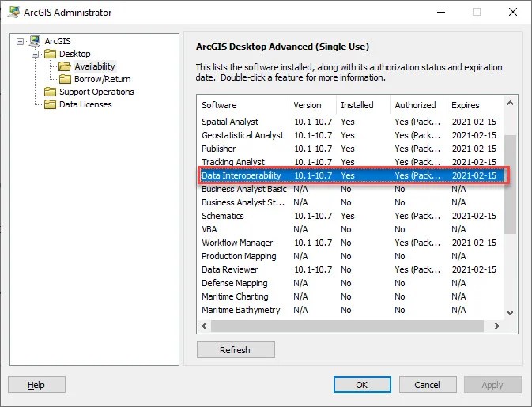This screenshot has height=407, width=532.
Task: Select the Business Analyst Basic row
Action: (351, 189)
